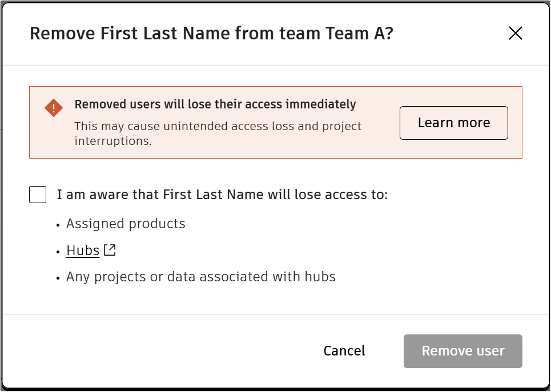
Task: Click Remove user to confirm removal
Action: [462, 351]
